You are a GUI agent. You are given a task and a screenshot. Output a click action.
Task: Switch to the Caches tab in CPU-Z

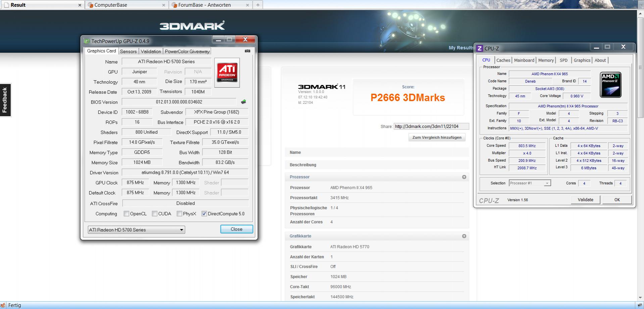click(x=503, y=60)
